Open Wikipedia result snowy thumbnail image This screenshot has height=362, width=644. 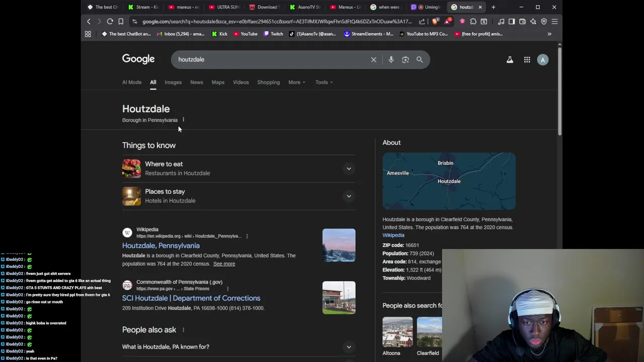339,245
